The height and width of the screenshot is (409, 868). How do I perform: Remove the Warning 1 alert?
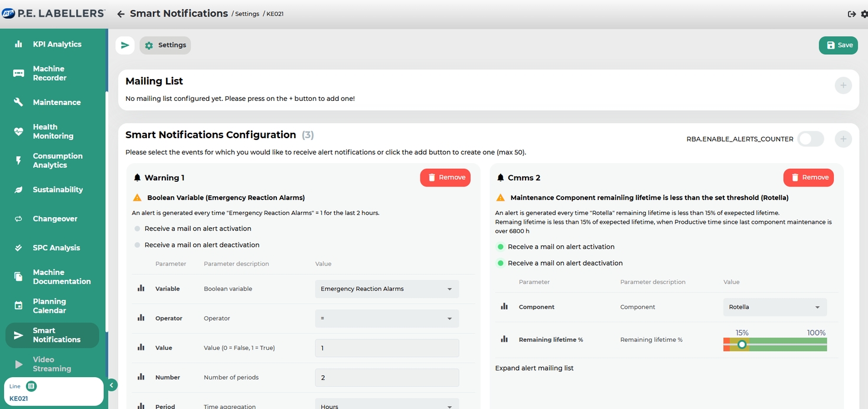pyautogui.click(x=445, y=178)
